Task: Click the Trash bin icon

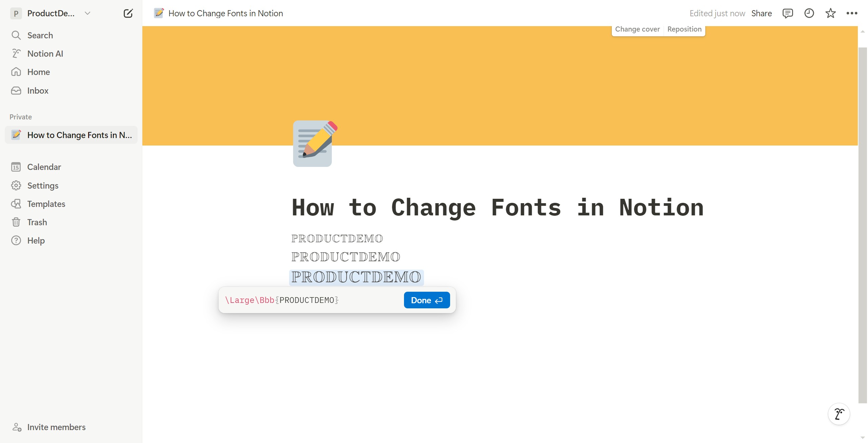Action: 16,222
